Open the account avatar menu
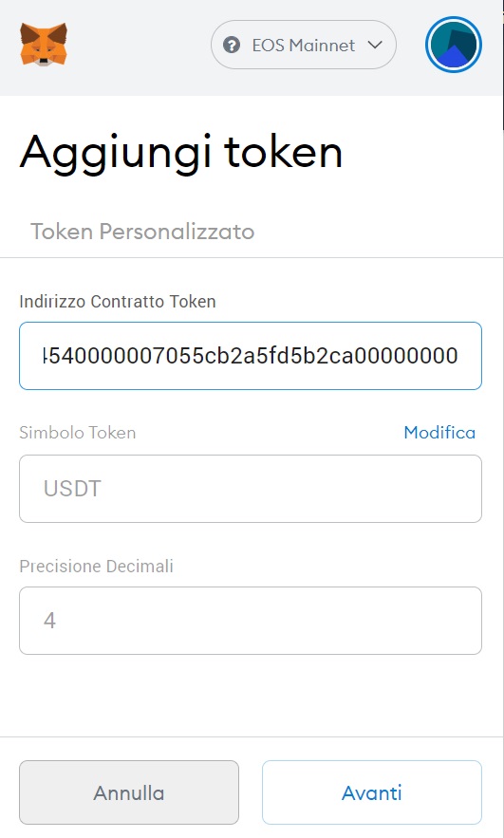This screenshot has width=504, height=838. tap(454, 45)
